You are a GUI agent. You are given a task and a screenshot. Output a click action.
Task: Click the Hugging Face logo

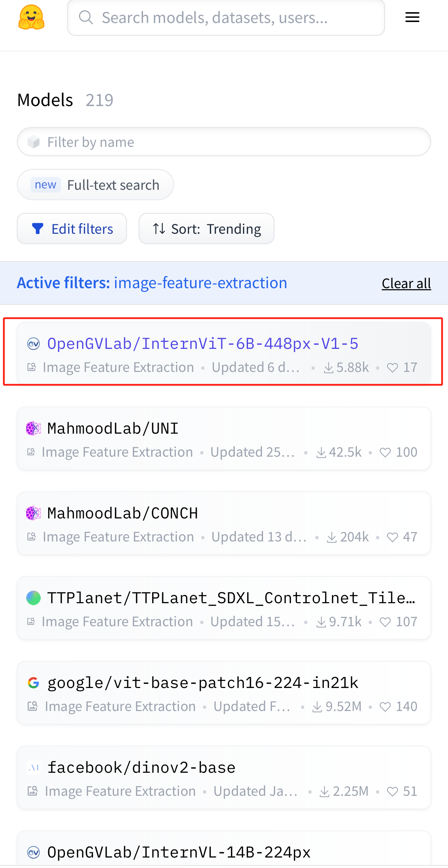tap(31, 17)
